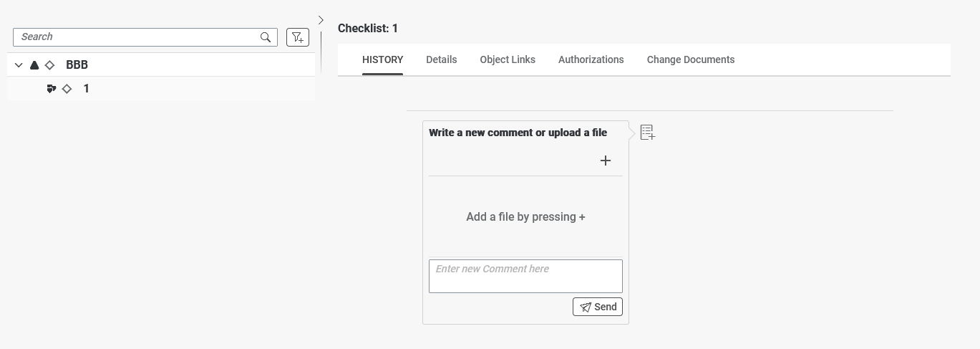The image size is (980, 349).
Task: Toggle the side panel chevron arrow
Action: click(x=321, y=20)
